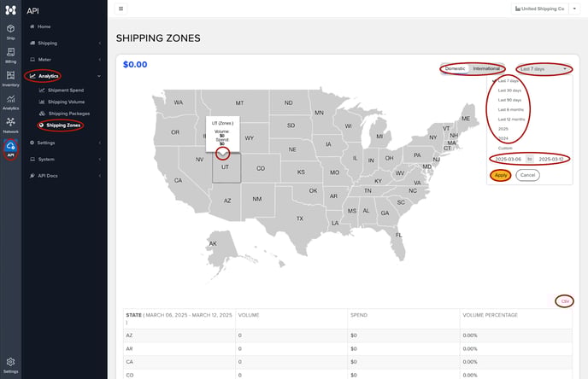Click the API cloud icon
This screenshot has height=379, width=588.
pyautogui.click(x=10, y=149)
